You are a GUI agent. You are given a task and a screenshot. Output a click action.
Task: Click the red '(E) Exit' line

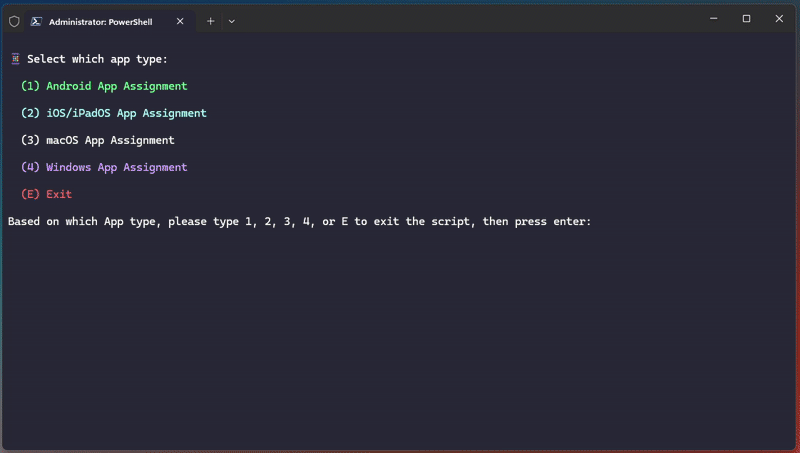tap(46, 194)
